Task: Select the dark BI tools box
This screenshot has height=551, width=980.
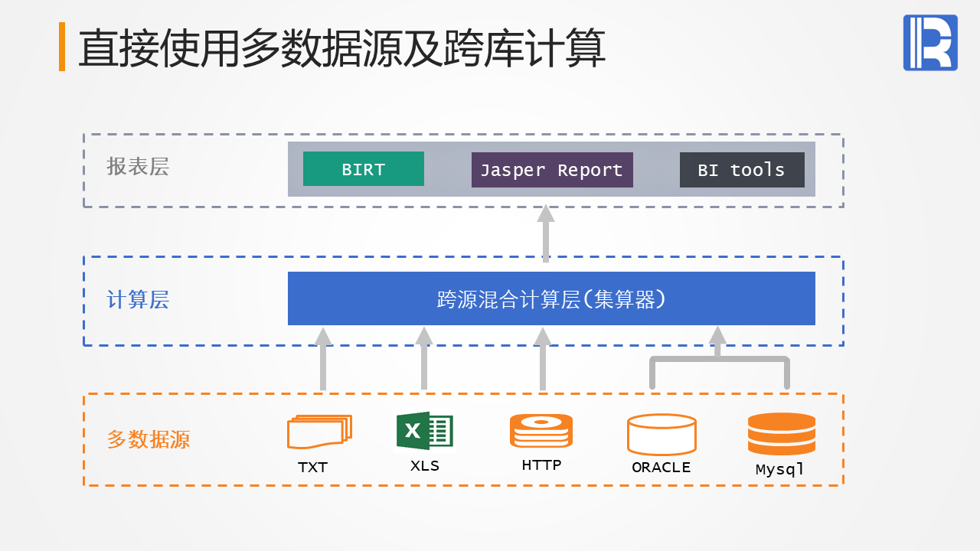Action: point(742,170)
